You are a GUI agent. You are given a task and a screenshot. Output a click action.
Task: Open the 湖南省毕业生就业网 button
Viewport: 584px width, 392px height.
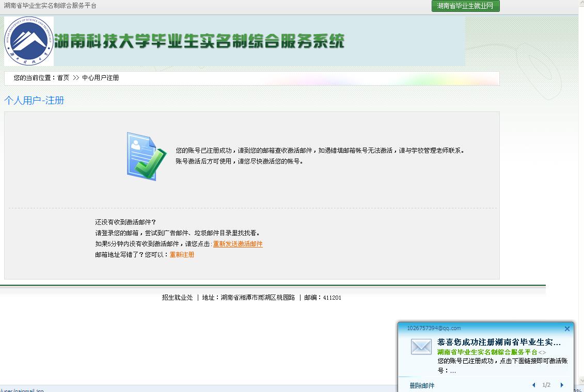[465, 6]
